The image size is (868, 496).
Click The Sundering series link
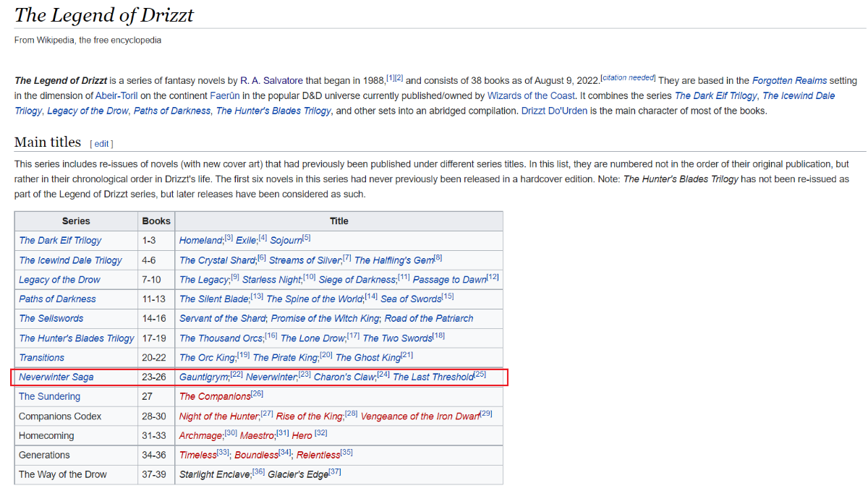[49, 396]
